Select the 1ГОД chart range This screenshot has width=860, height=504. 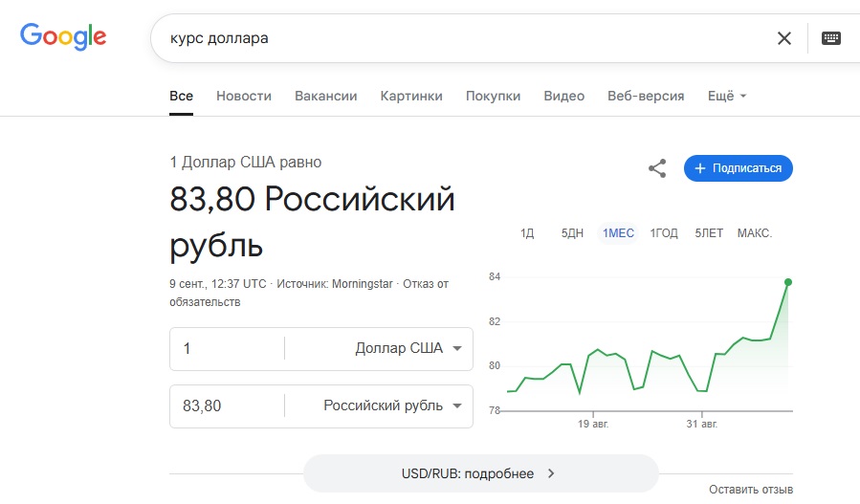tap(664, 233)
